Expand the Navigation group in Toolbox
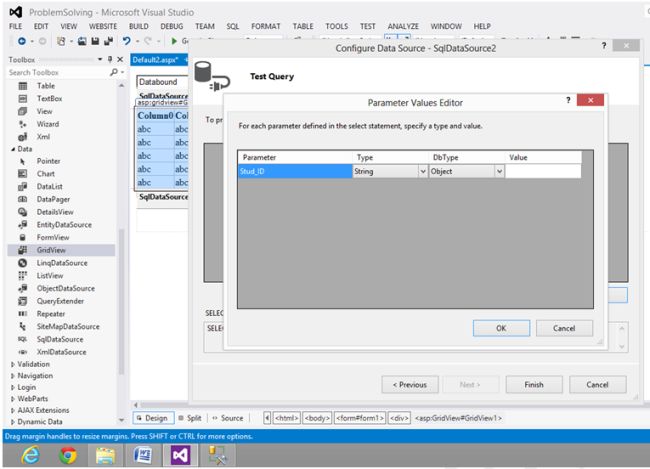The height and width of the screenshot is (469, 650). tap(13, 376)
